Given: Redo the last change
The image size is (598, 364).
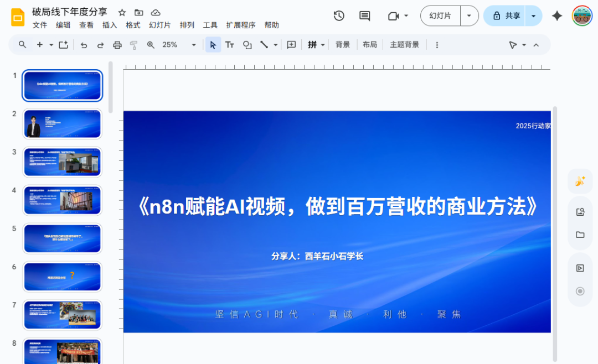Looking at the screenshot, I should [x=100, y=45].
